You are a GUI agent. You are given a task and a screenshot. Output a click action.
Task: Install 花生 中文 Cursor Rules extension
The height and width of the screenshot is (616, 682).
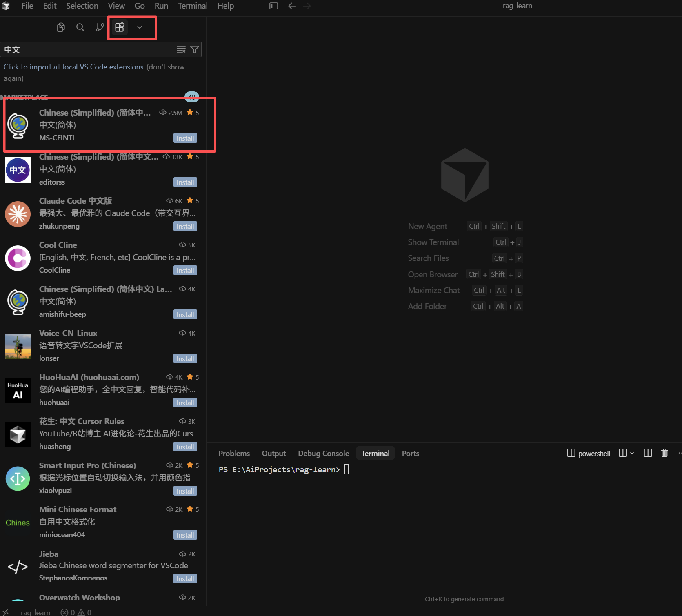[x=185, y=447]
